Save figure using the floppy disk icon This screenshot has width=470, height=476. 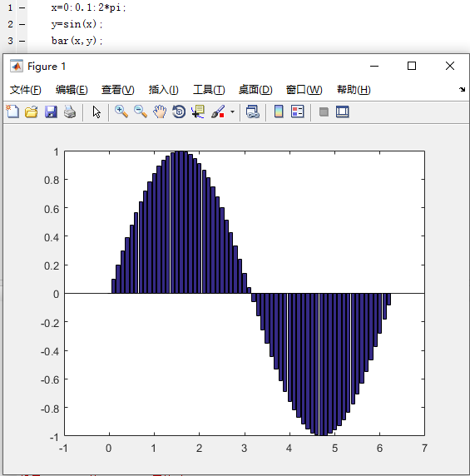coord(51,112)
